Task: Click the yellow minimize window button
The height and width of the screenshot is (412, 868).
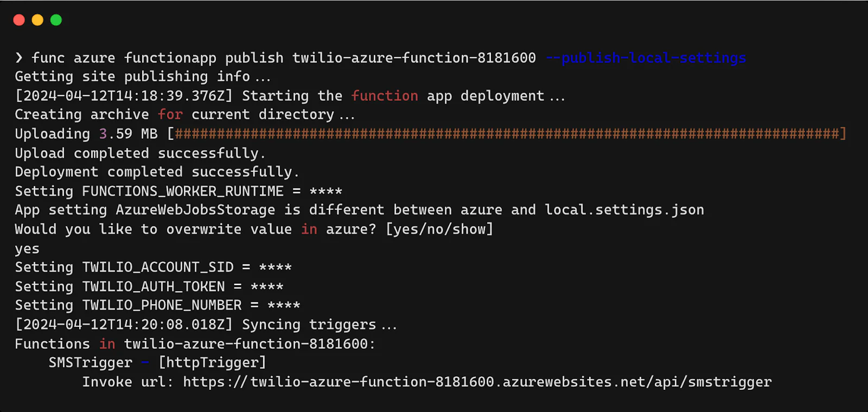Action: click(37, 20)
